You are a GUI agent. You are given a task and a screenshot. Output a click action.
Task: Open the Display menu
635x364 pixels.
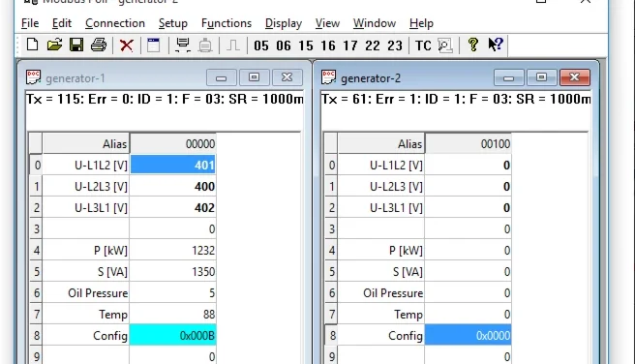point(284,23)
